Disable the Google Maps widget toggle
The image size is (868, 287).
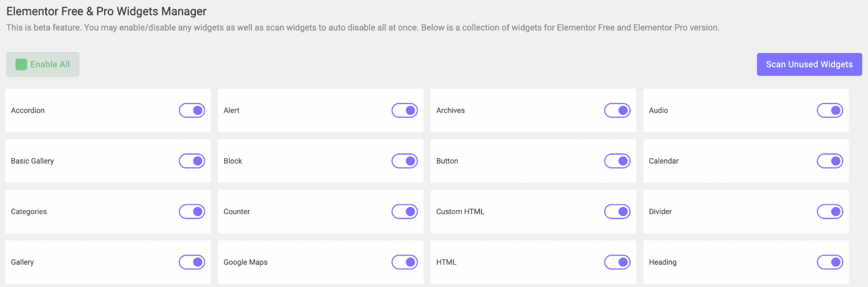tap(404, 262)
